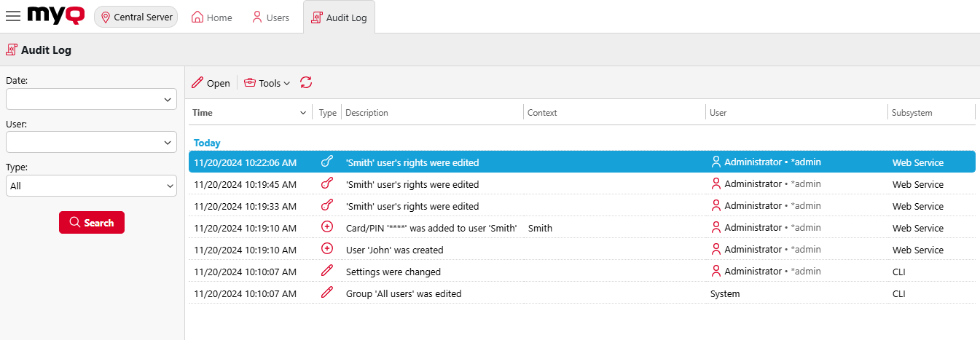The width and height of the screenshot is (980, 340).
Task: Click the red Search button
Action: tap(92, 223)
